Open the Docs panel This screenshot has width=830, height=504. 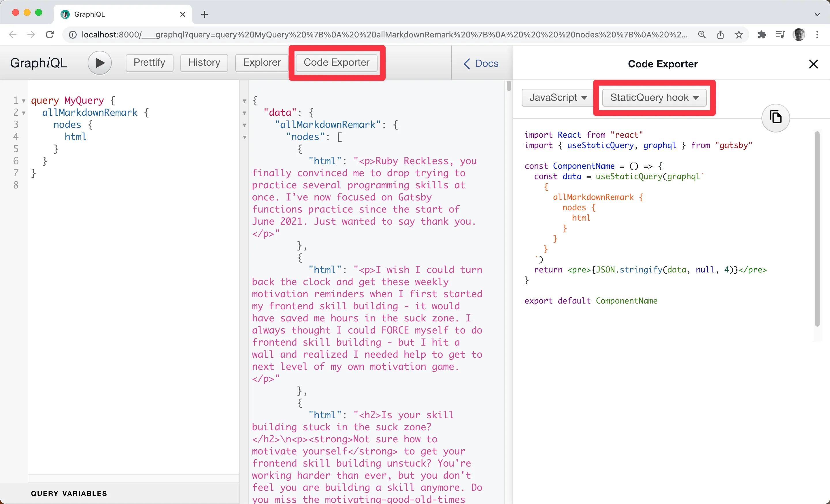pyautogui.click(x=481, y=63)
